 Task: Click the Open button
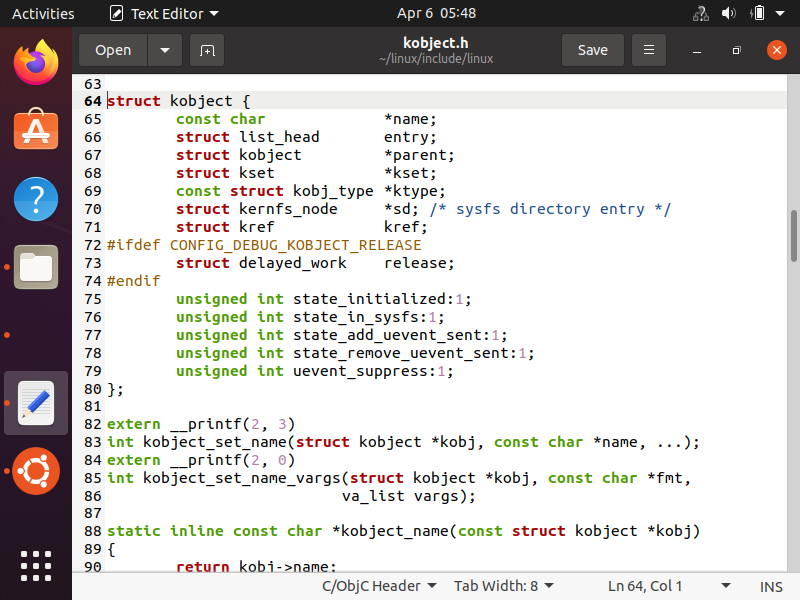coord(113,50)
